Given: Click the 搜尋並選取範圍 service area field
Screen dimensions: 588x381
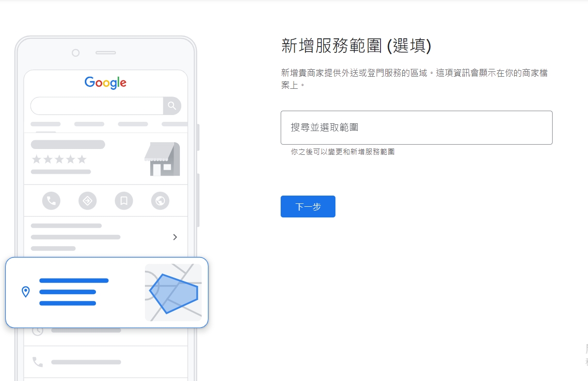Looking at the screenshot, I should [416, 128].
